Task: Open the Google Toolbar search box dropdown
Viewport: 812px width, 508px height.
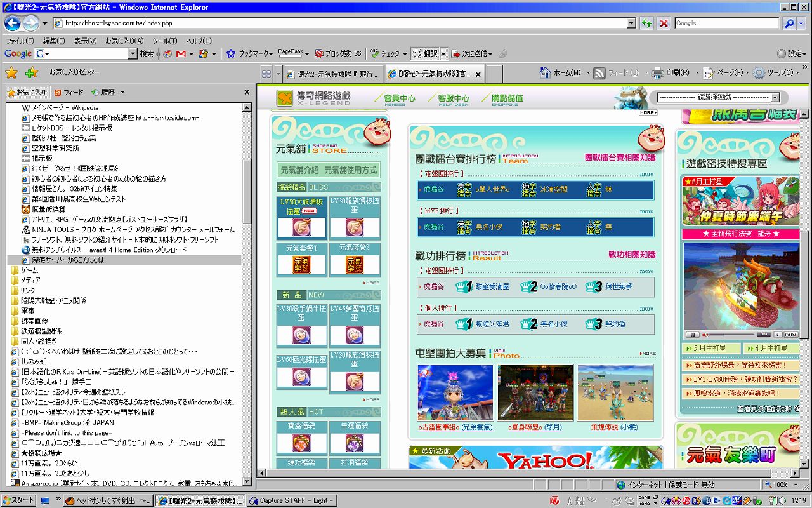Action: pyautogui.click(x=132, y=54)
